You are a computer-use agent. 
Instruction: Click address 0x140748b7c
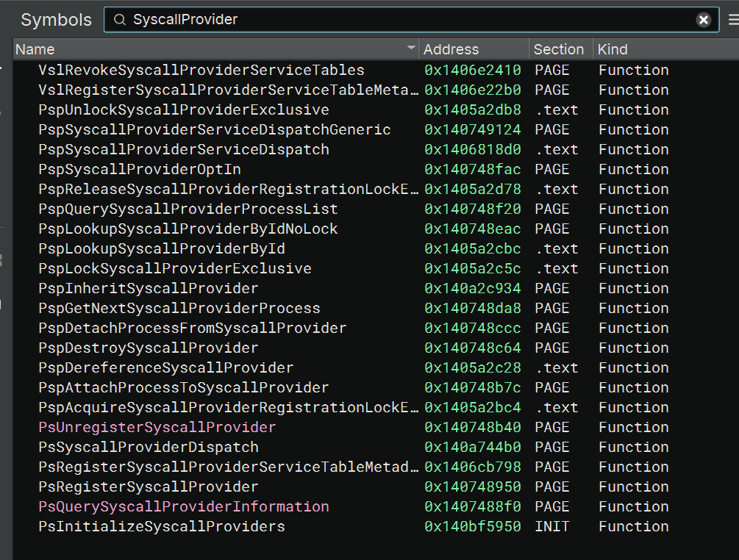[x=473, y=387]
